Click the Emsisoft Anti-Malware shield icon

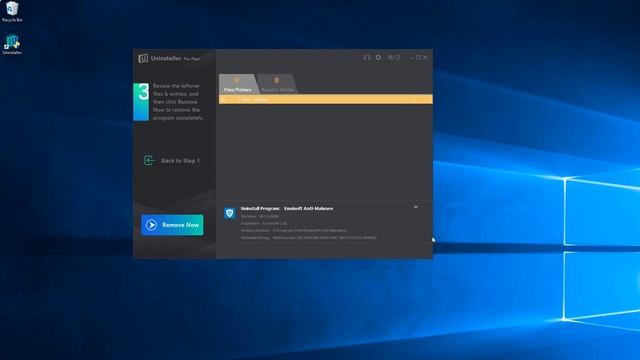point(230,213)
